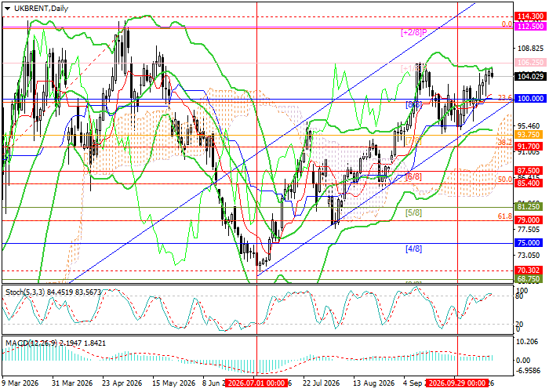Select the Fibonacci 61.8 level label

point(505,216)
